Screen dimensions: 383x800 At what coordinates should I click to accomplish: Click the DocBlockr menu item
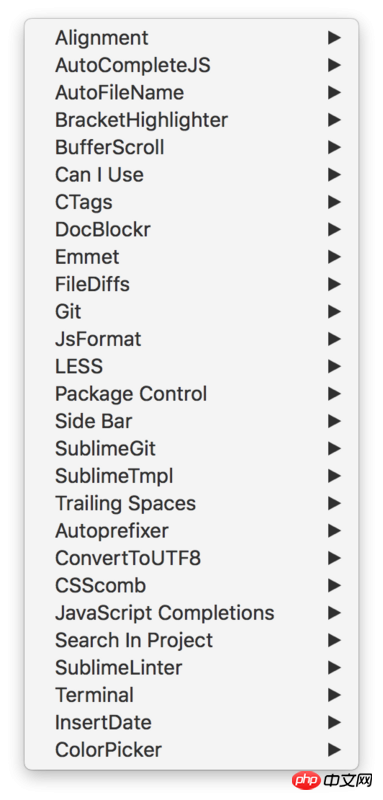coord(191,230)
